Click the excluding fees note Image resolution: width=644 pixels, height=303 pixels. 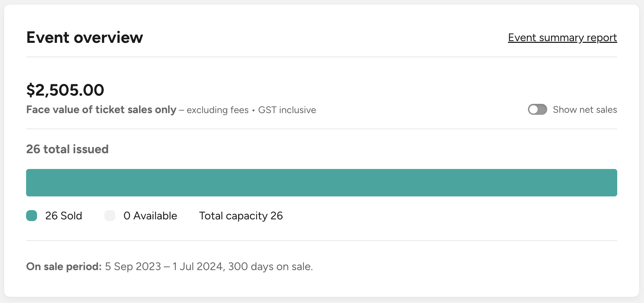point(217,110)
